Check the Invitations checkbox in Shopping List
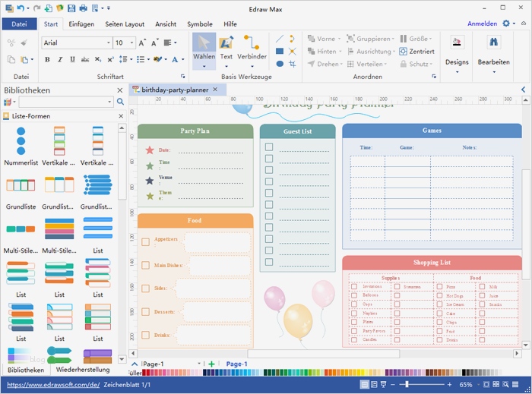 (x=354, y=287)
